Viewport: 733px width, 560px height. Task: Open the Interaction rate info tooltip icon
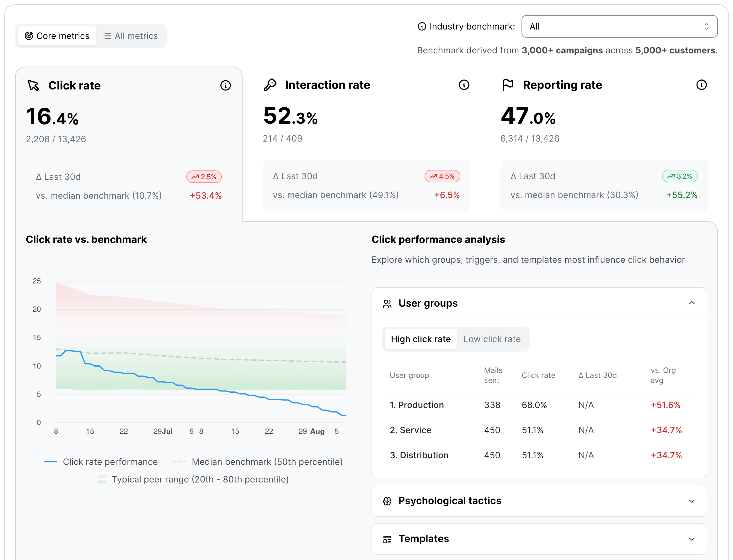(464, 85)
